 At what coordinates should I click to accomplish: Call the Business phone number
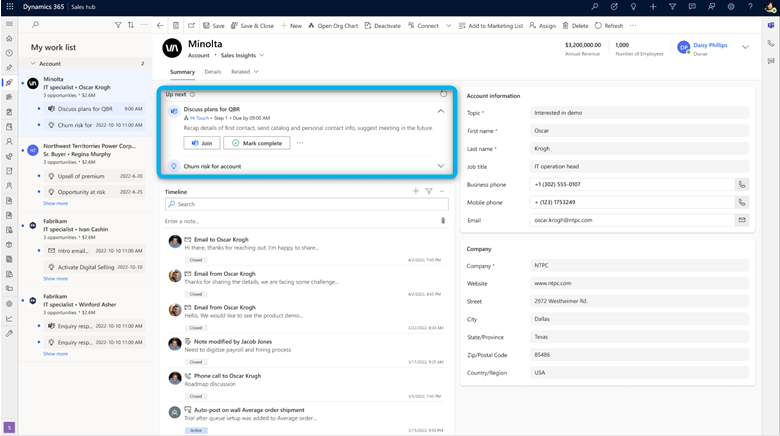[x=741, y=185]
